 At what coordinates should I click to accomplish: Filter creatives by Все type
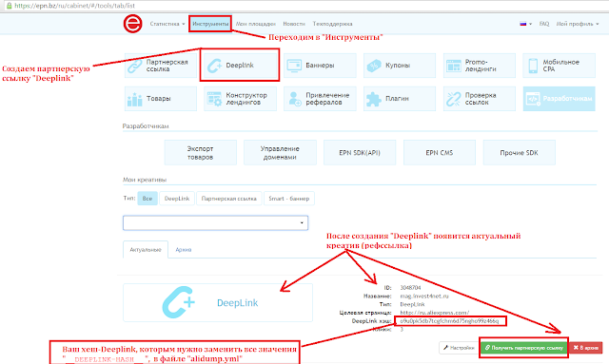point(147,199)
